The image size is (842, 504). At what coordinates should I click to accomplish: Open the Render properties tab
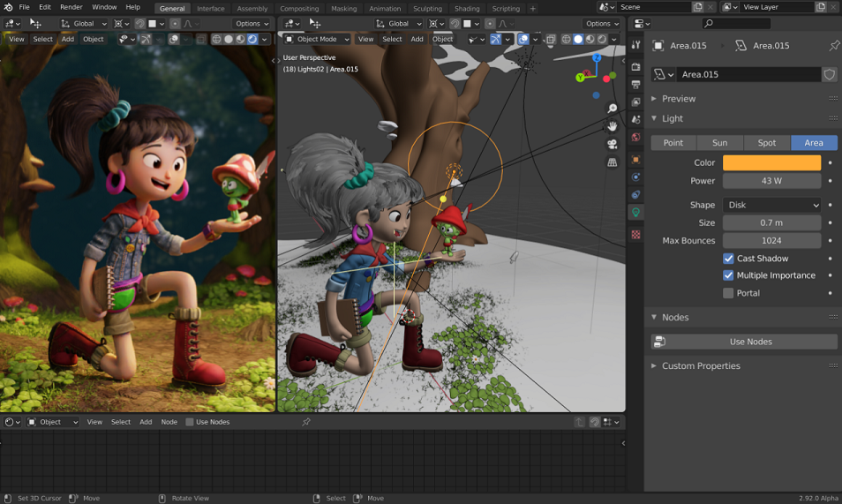[635, 66]
